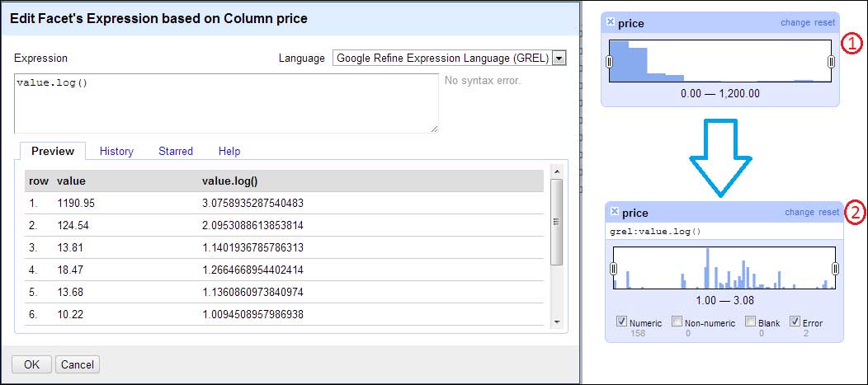Toggle the Blank checkbox
Image resolution: width=868 pixels, height=385 pixels.
pyautogui.click(x=751, y=322)
